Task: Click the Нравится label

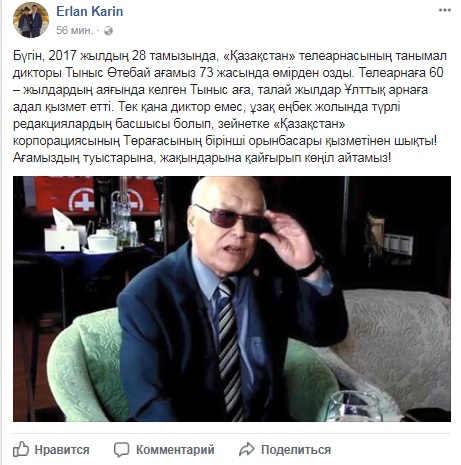Action: coord(62,450)
